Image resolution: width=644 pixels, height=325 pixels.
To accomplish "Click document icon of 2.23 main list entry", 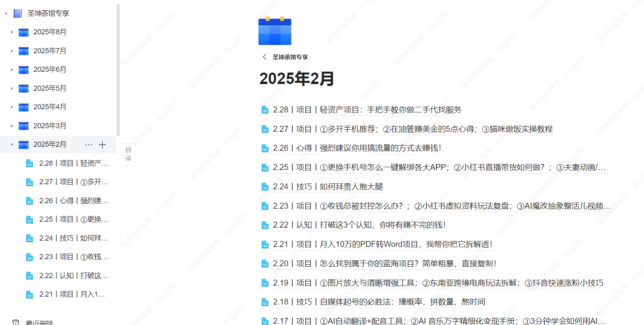I will [265, 206].
